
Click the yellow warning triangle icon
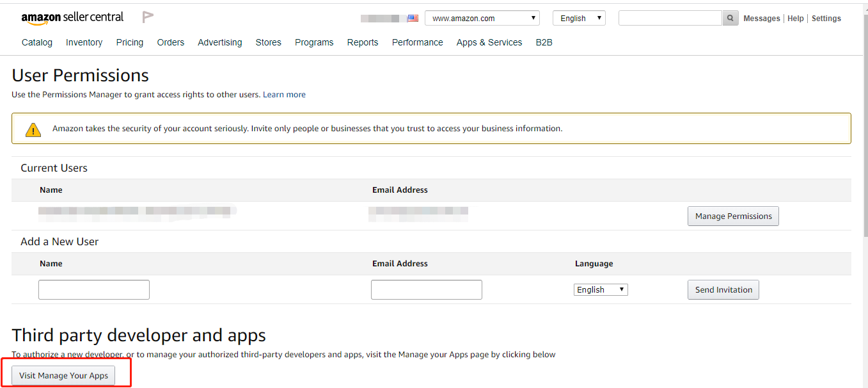(x=33, y=129)
